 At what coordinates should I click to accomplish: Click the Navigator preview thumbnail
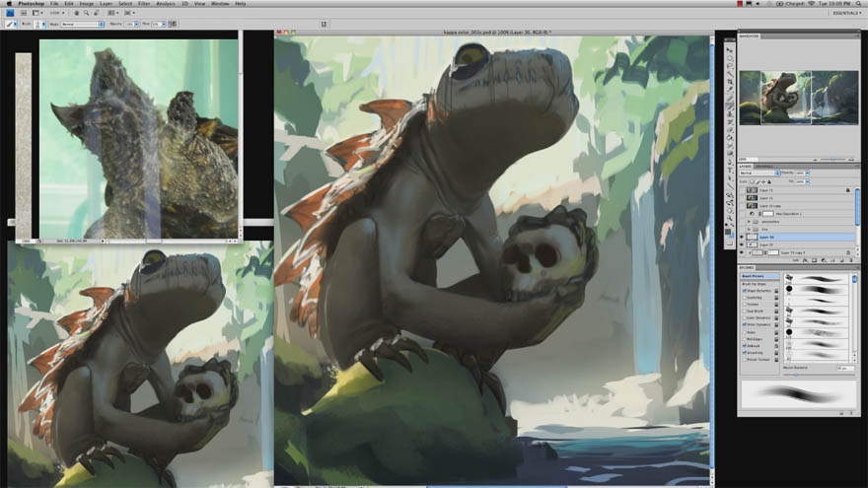tap(799, 98)
